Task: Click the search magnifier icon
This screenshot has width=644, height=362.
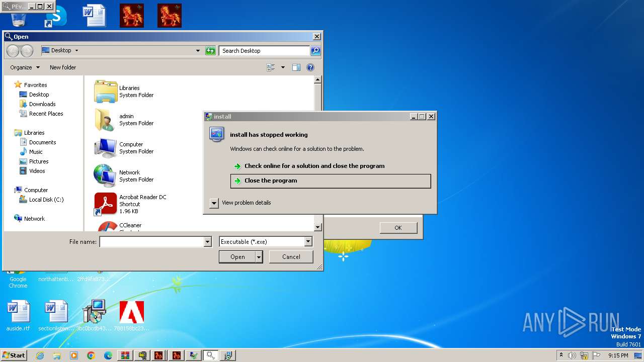Action: pyautogui.click(x=315, y=50)
